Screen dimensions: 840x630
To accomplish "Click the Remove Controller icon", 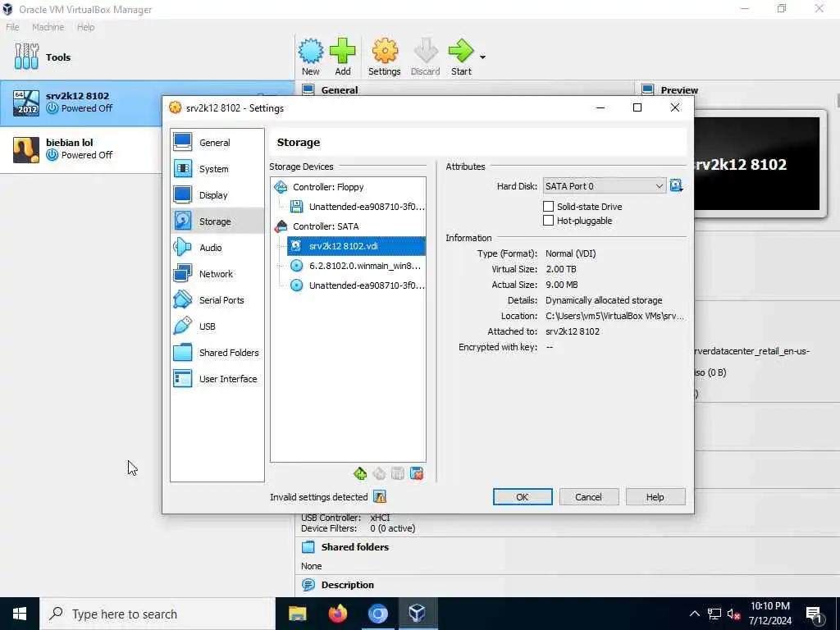I will (x=379, y=473).
